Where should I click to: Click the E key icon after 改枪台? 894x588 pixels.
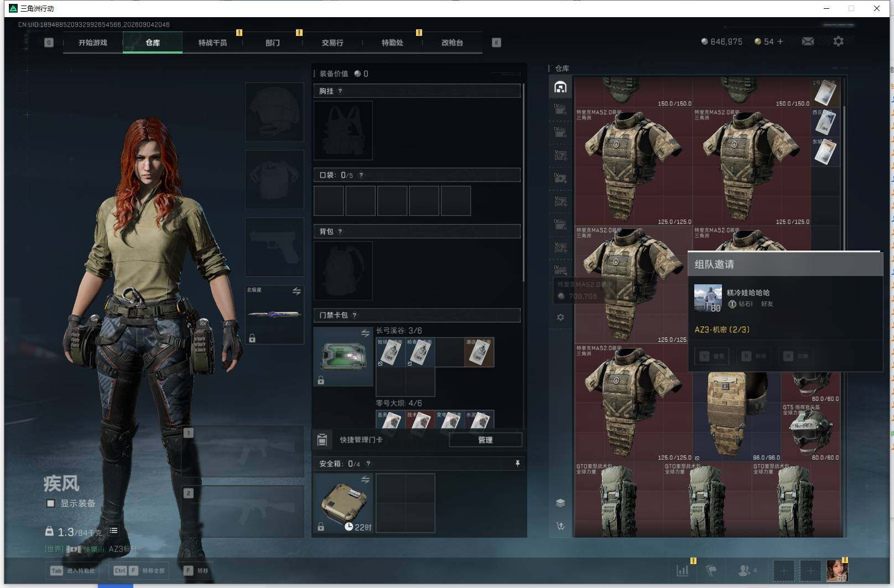pyautogui.click(x=496, y=43)
